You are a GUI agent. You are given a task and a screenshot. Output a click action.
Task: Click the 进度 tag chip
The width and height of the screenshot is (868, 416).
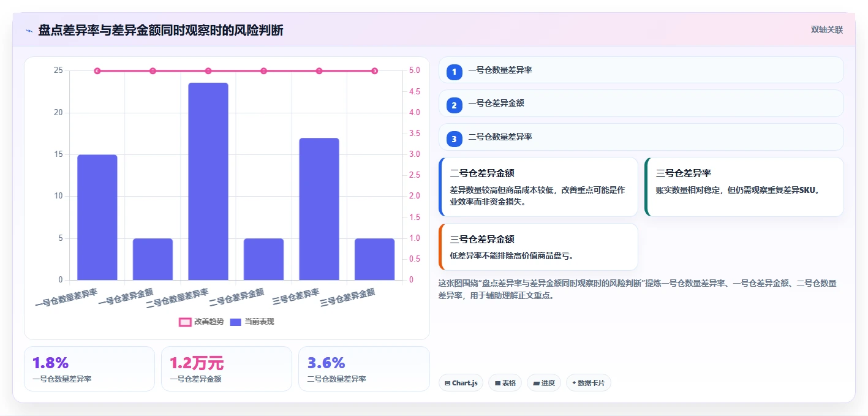pyautogui.click(x=544, y=383)
